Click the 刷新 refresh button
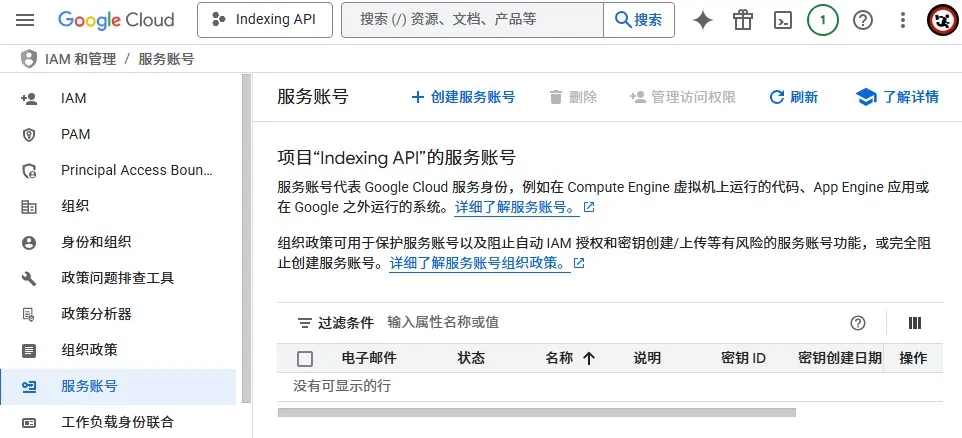 click(793, 97)
